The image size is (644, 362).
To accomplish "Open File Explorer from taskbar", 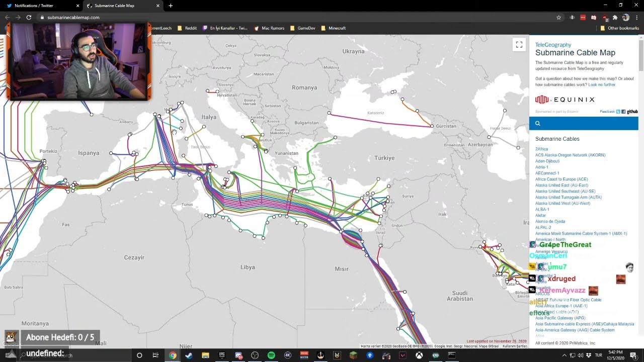I will pos(205,355).
